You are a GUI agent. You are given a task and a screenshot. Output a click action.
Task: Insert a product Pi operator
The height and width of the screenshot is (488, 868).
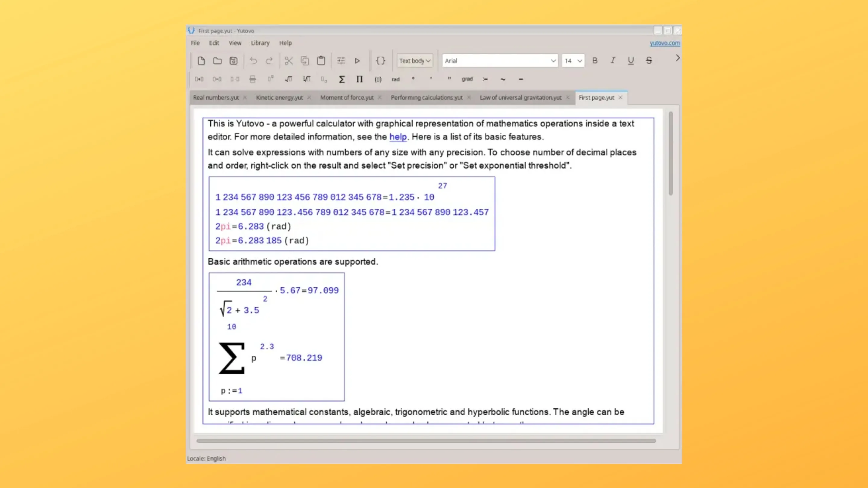(360, 79)
